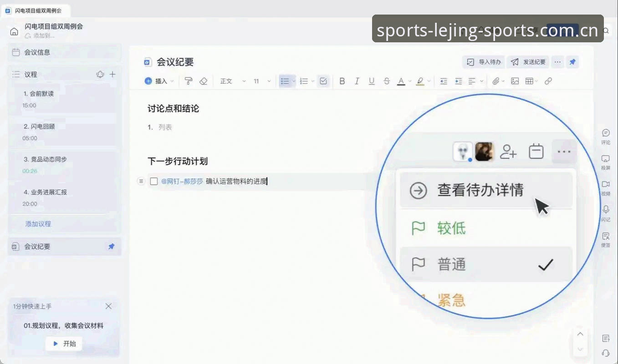Add agenda item with the plus icon
Viewport: 618px width, 364px height.
click(x=112, y=74)
